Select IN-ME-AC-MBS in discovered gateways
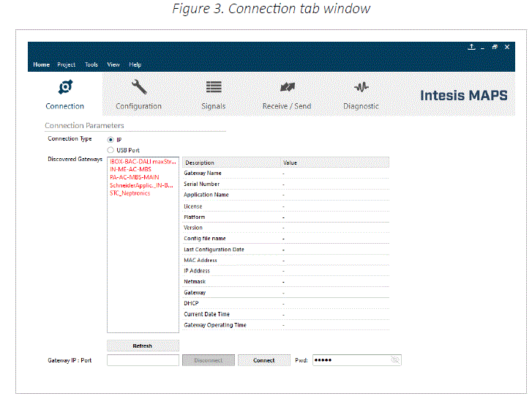 click(131, 169)
